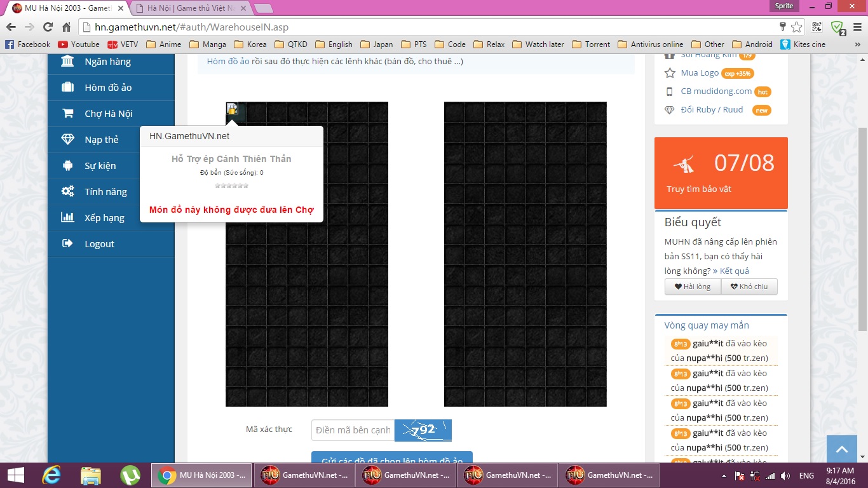Open the Anime bookmarks folder

tap(163, 44)
